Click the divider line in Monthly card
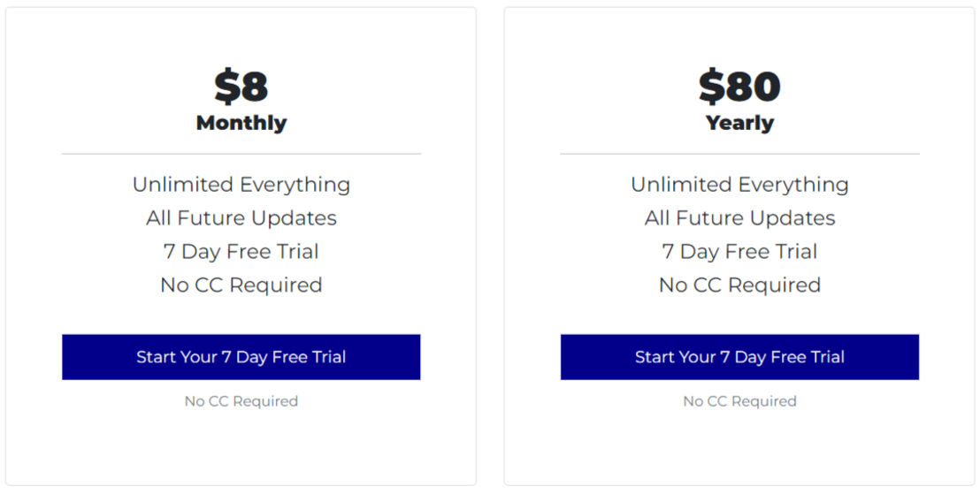This screenshot has height=494, width=980. [241, 154]
